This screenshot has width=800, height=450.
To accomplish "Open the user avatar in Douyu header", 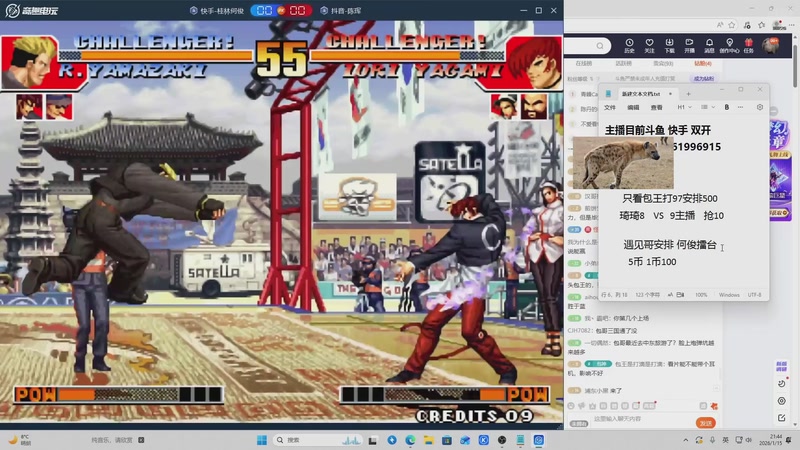I will (770, 45).
